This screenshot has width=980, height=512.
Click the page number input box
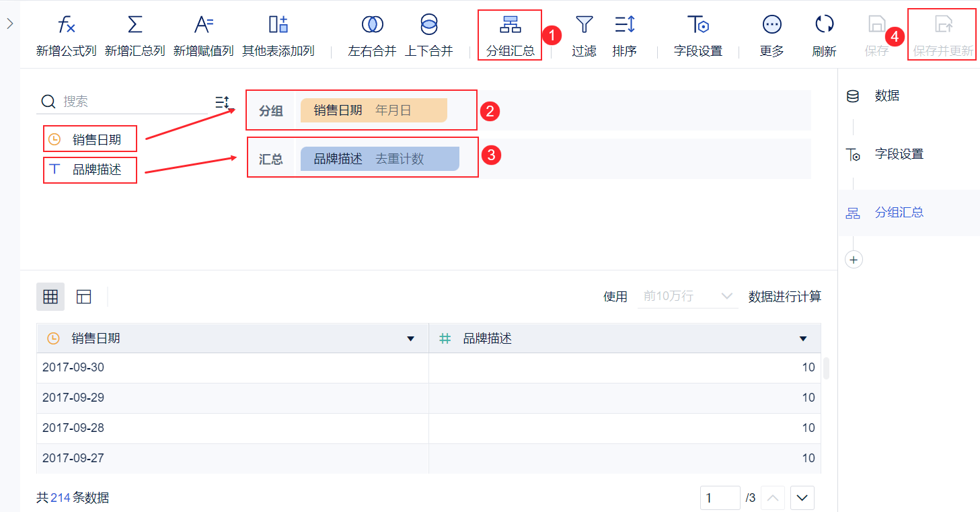(720, 498)
